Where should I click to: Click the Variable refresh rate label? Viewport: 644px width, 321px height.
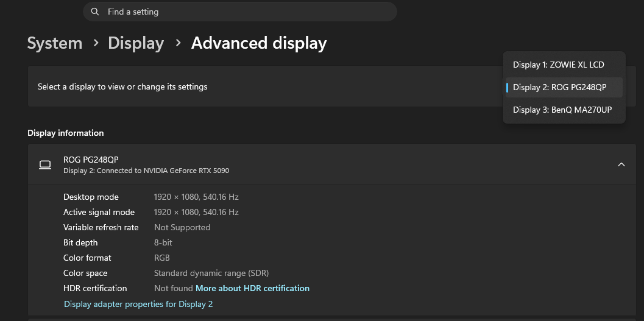click(101, 227)
